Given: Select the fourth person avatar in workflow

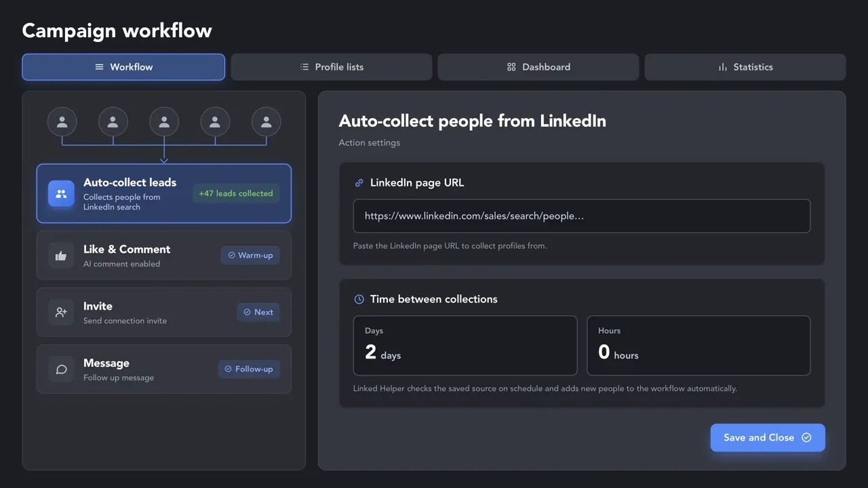Looking at the screenshot, I should [215, 122].
